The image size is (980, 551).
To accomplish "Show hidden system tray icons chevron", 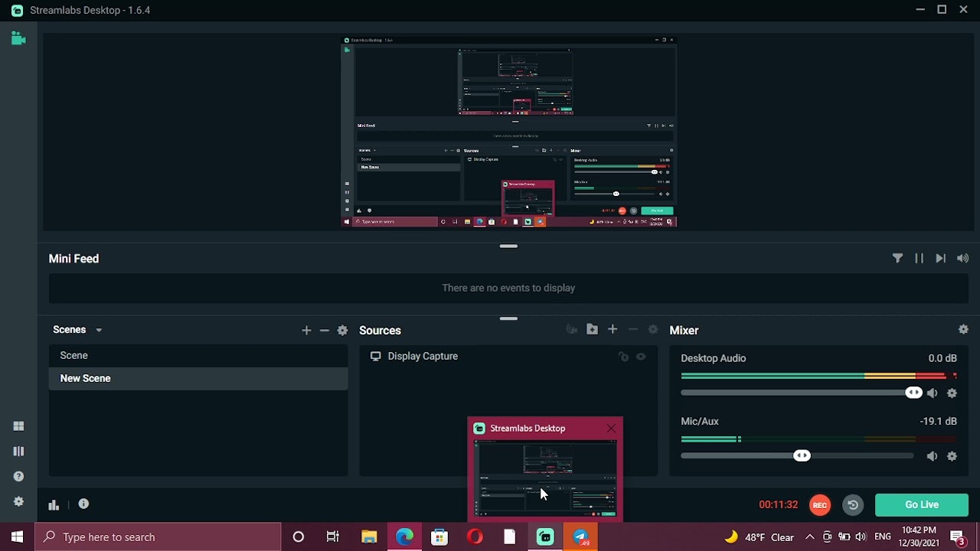I will point(809,537).
